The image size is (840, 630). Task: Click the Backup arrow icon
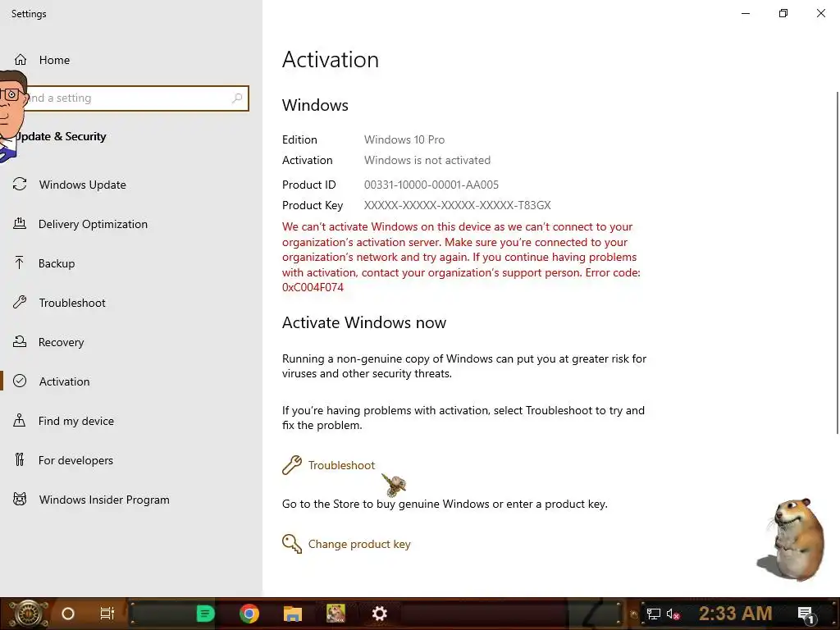[x=20, y=262]
